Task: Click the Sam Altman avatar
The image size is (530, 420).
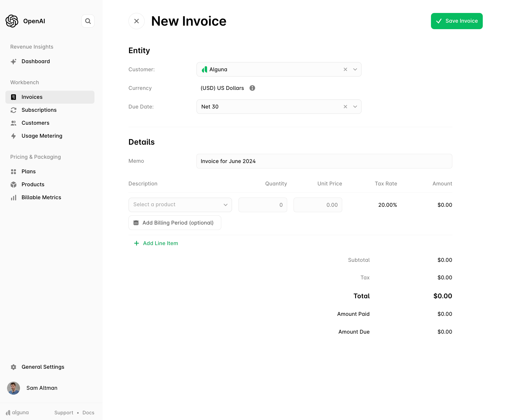Action: 13,388
